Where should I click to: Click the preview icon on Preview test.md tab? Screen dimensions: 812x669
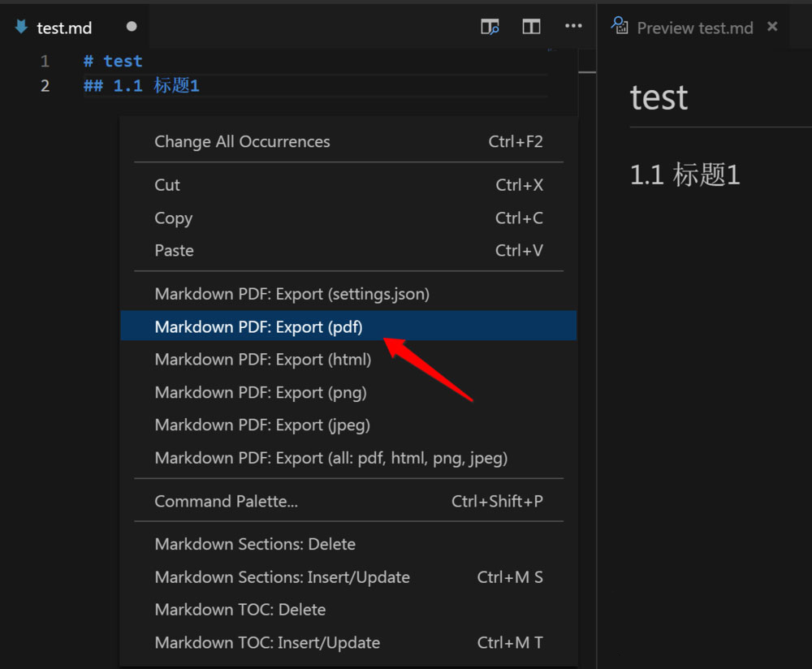(x=620, y=27)
